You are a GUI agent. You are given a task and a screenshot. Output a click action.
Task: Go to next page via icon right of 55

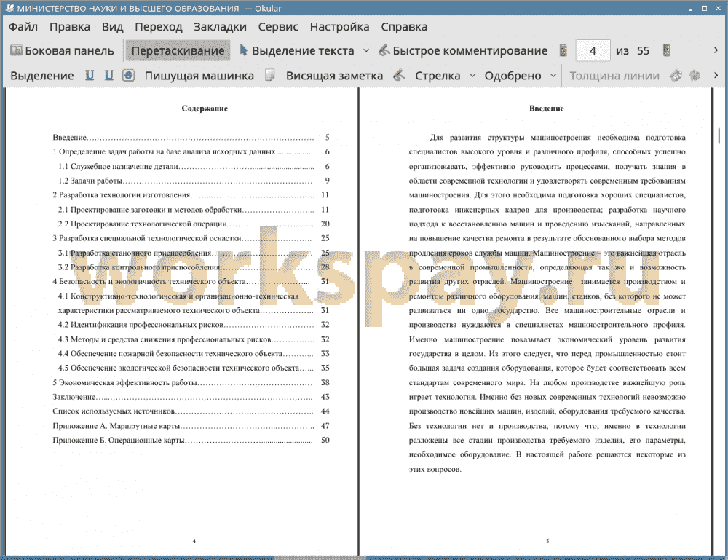coord(667,50)
